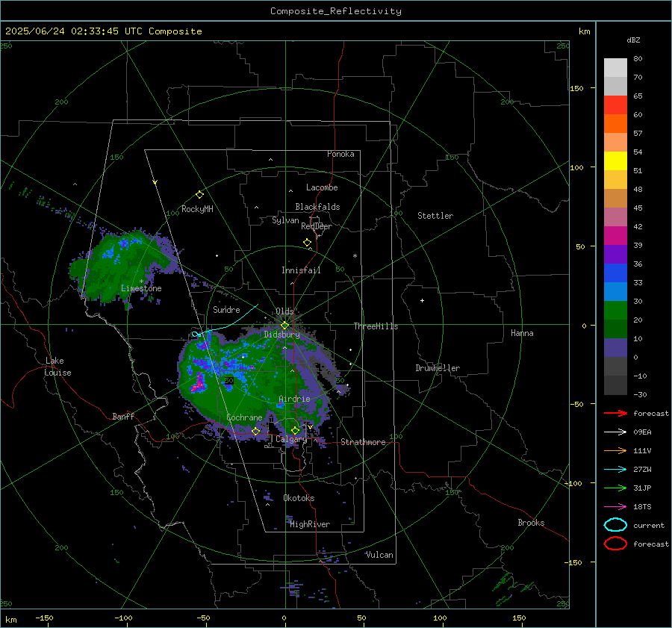The width and height of the screenshot is (672, 628).
Task: Click the -100 tick on bottom axis
Action: coord(123,618)
